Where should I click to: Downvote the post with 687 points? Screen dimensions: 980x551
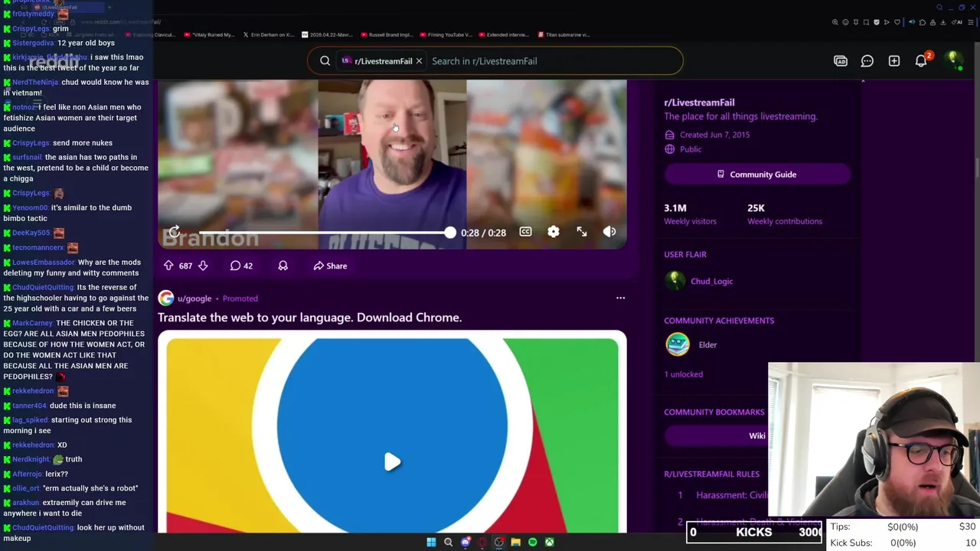click(x=203, y=266)
